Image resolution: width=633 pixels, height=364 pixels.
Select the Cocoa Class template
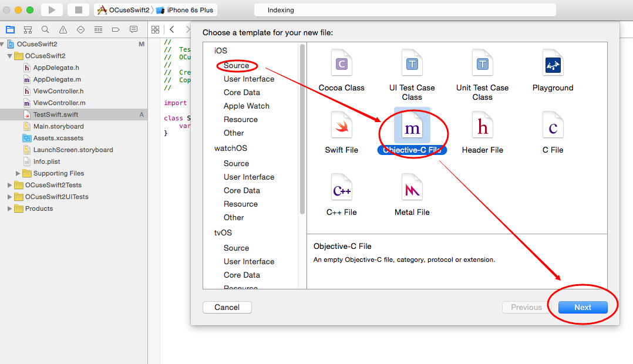pos(342,70)
